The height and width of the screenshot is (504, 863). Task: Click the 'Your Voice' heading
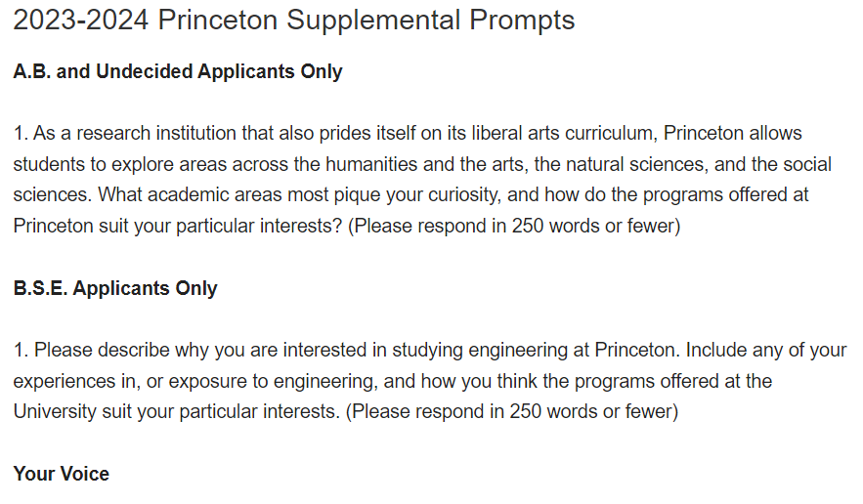(62, 474)
